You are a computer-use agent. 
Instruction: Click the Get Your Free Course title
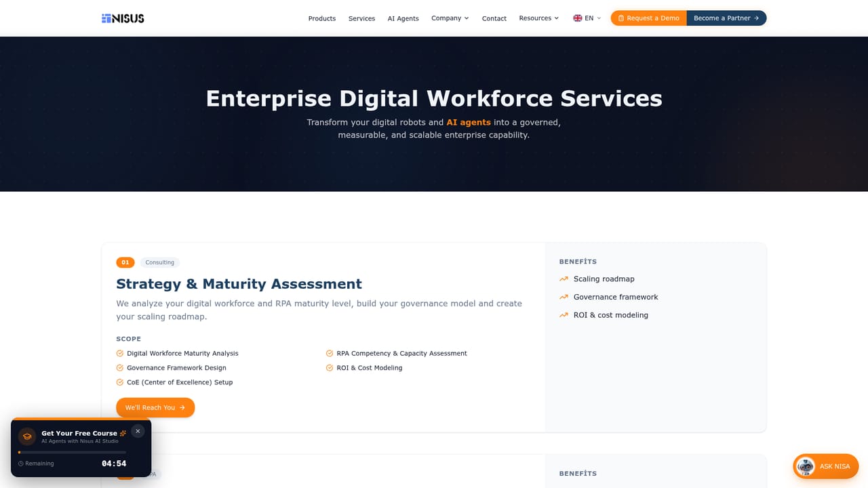tap(79, 433)
